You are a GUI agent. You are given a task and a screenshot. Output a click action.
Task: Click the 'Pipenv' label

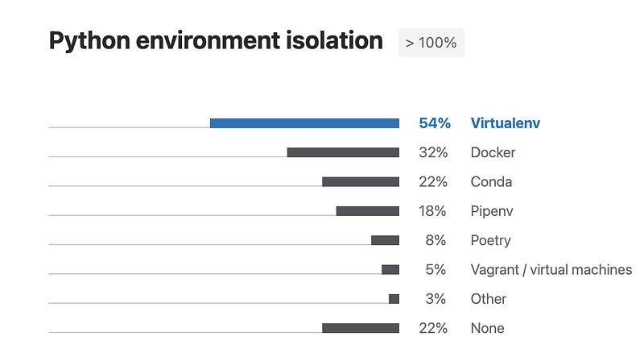(x=492, y=211)
